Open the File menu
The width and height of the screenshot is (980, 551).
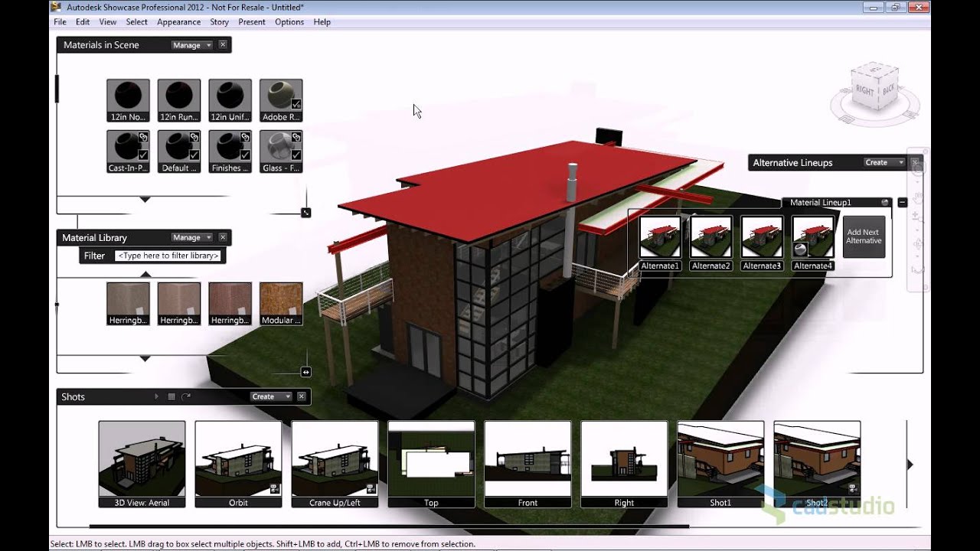pos(60,22)
